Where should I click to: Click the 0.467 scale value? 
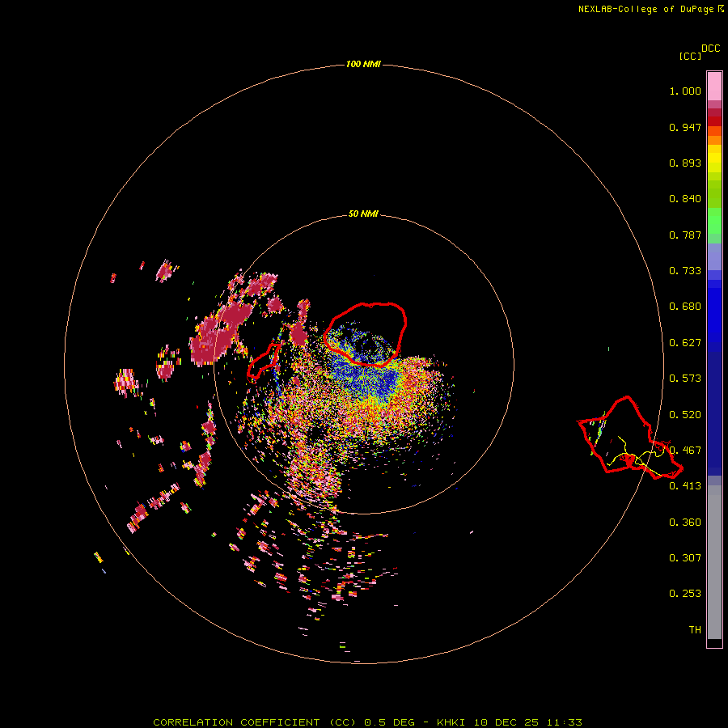pyautogui.click(x=685, y=451)
